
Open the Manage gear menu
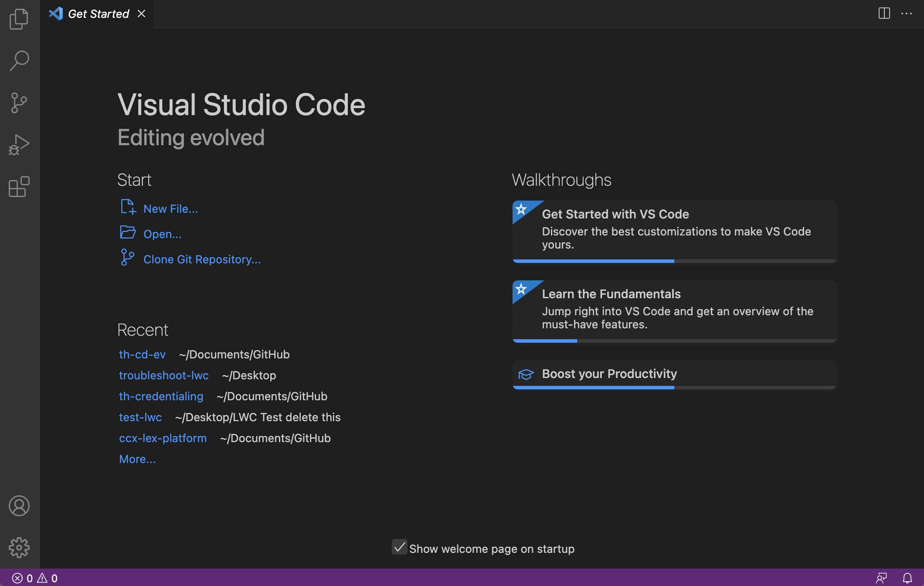(x=19, y=548)
